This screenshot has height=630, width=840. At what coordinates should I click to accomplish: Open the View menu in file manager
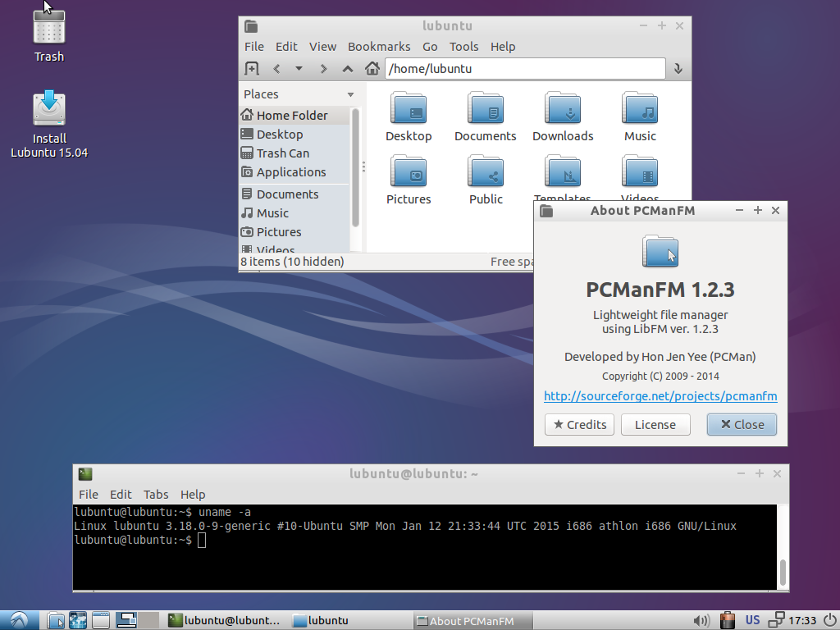click(x=322, y=47)
